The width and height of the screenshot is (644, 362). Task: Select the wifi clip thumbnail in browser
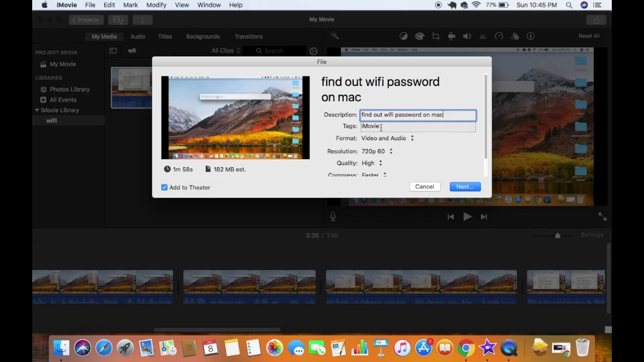(131, 87)
